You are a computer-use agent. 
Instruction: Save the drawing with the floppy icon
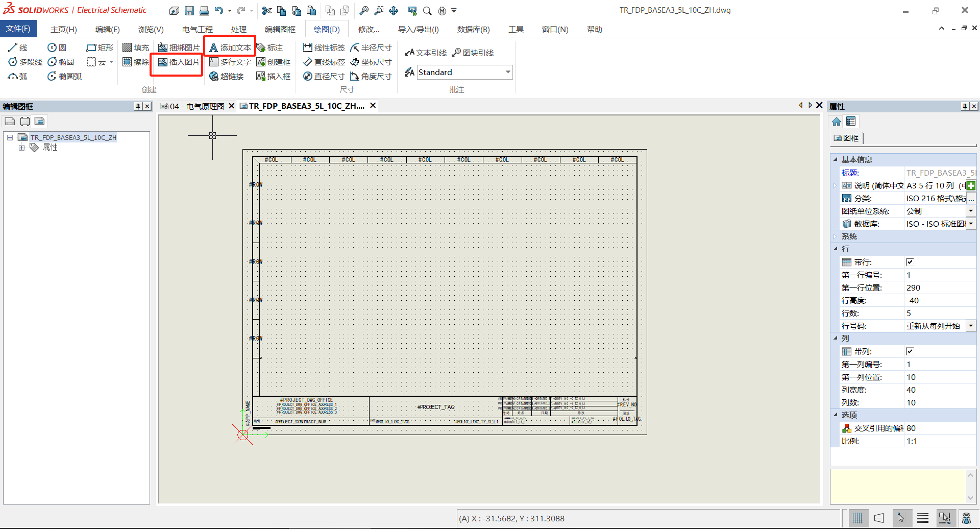[x=189, y=11]
